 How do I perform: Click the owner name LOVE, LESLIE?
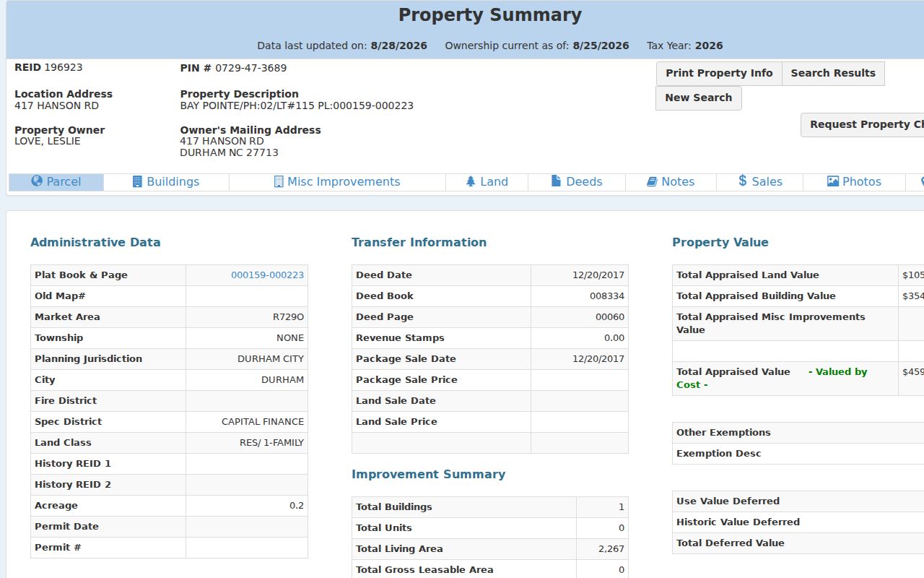[x=48, y=141]
